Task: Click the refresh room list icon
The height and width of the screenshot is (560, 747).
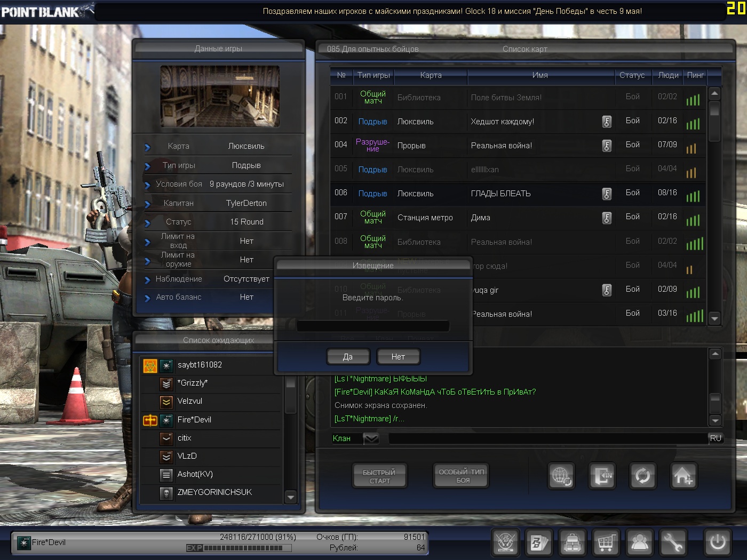Action: (x=643, y=475)
